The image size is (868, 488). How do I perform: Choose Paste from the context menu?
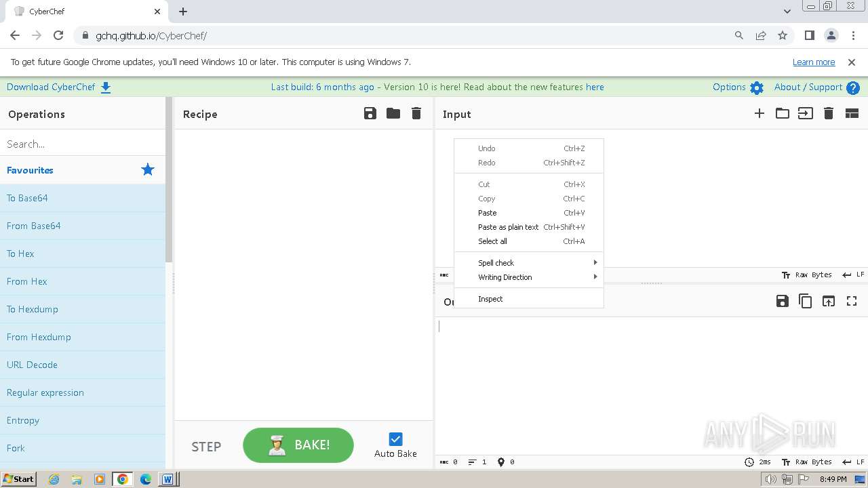[528, 213]
